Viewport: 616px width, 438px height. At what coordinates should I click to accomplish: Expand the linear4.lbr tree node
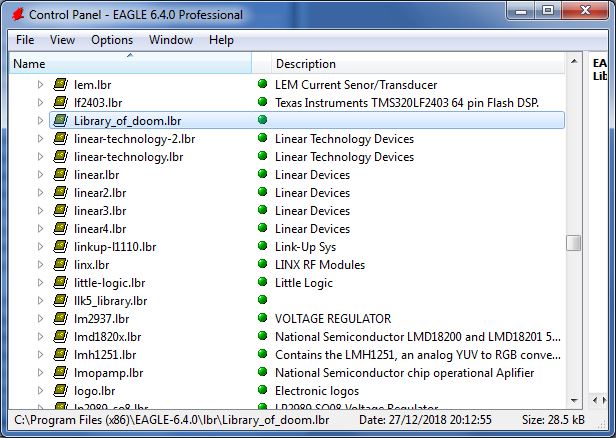40,228
